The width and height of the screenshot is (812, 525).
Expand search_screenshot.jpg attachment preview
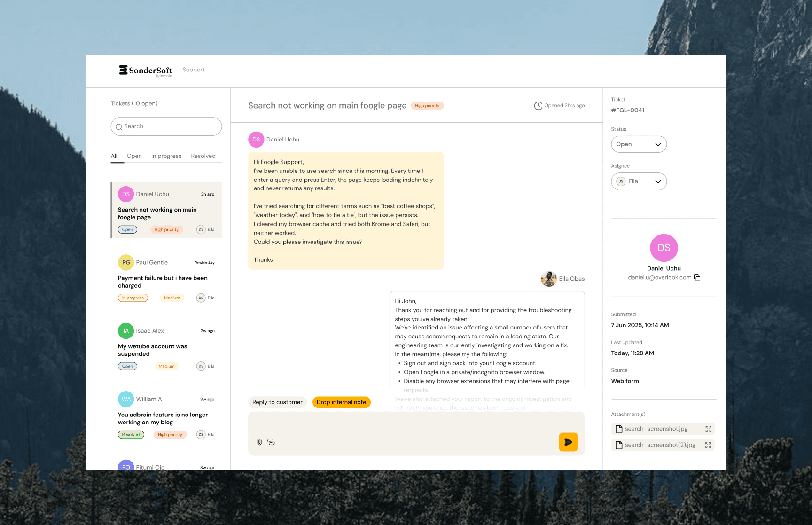709,429
